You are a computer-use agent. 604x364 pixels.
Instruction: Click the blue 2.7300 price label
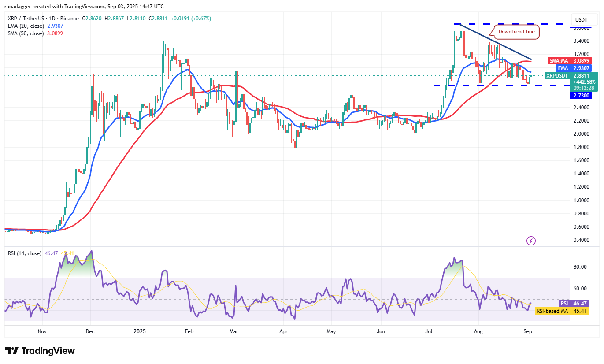pyautogui.click(x=581, y=95)
